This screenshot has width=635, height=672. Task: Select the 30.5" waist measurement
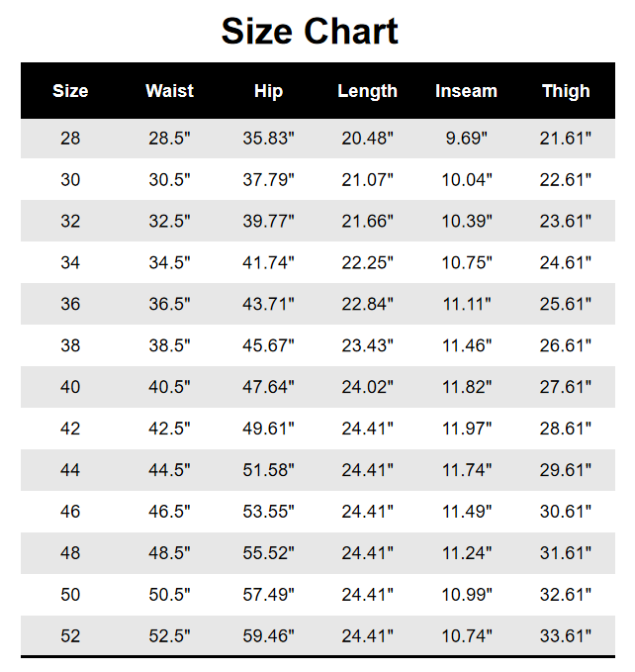click(x=169, y=180)
